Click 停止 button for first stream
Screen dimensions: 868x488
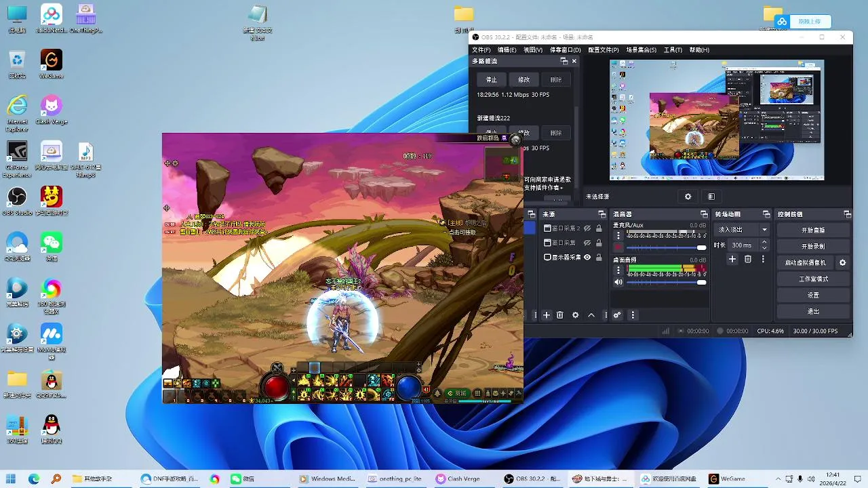pyautogui.click(x=492, y=79)
